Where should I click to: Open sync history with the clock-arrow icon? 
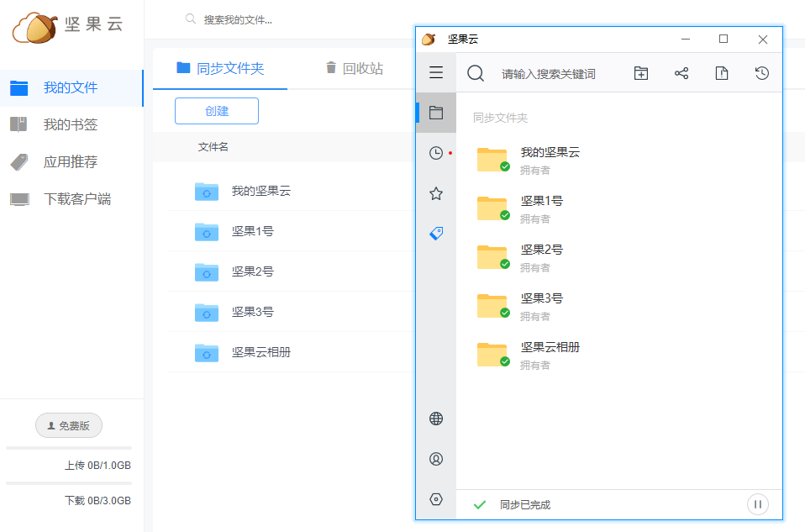(x=761, y=73)
